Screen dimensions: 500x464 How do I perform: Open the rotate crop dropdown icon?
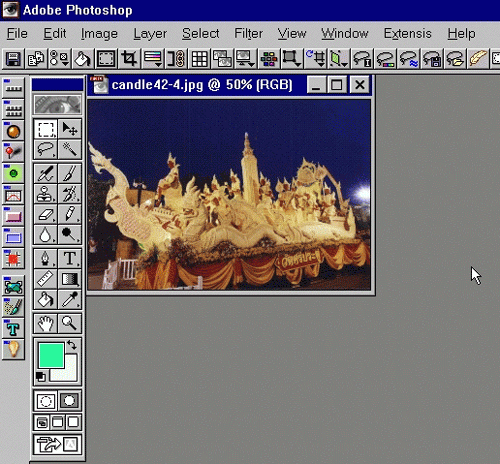point(315,59)
